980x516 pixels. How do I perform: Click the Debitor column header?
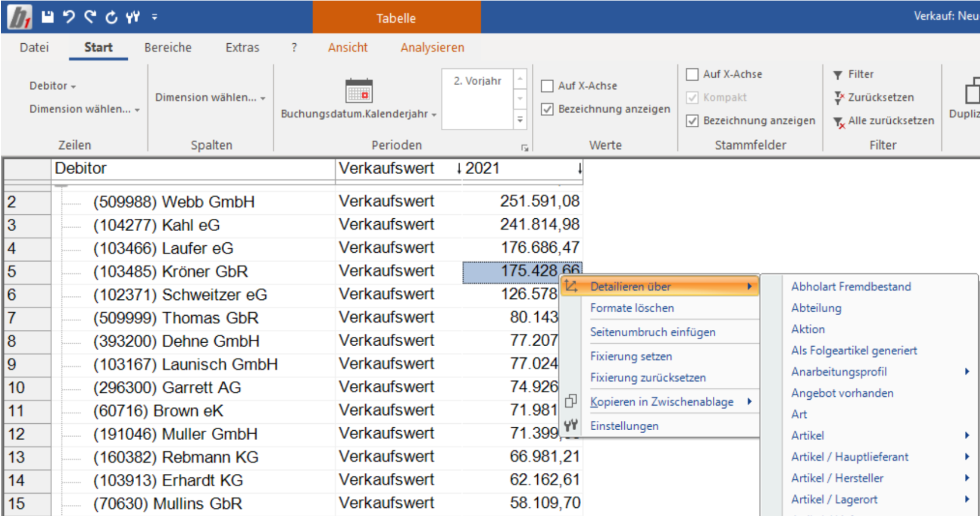pos(193,168)
